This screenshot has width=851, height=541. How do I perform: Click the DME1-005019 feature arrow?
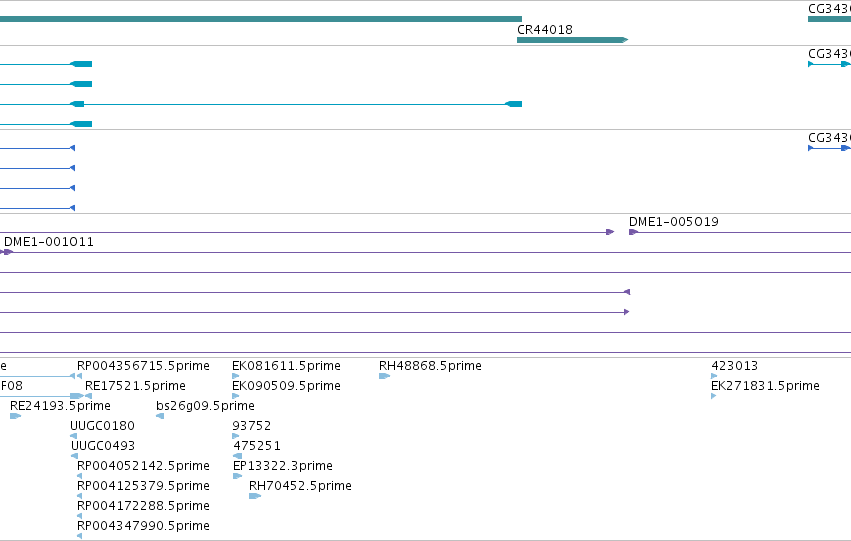pyautogui.click(x=633, y=232)
